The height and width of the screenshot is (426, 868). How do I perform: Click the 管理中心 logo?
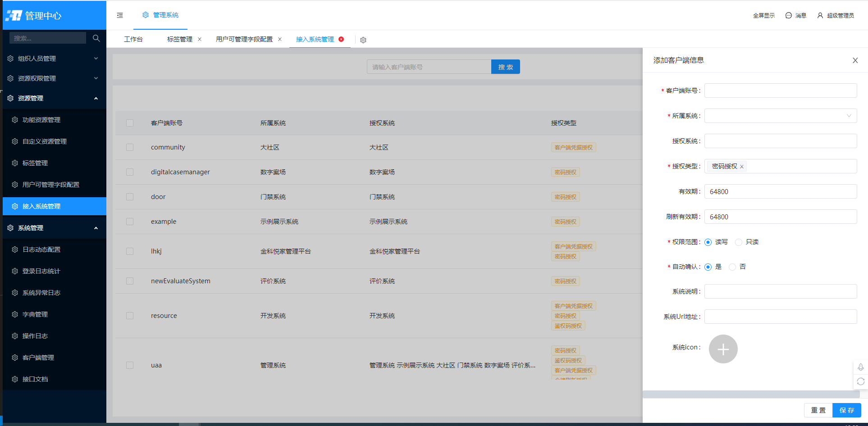(x=33, y=16)
